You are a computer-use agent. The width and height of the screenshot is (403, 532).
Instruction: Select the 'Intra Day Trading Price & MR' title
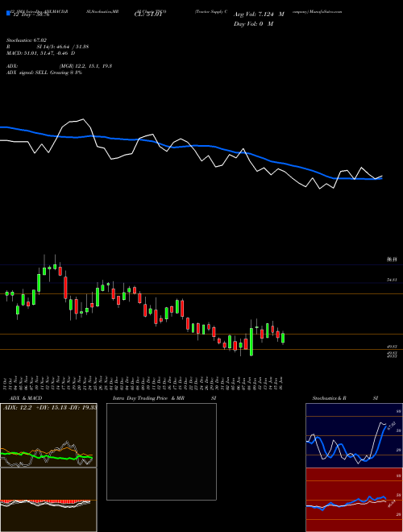pyautogui.click(x=148, y=398)
